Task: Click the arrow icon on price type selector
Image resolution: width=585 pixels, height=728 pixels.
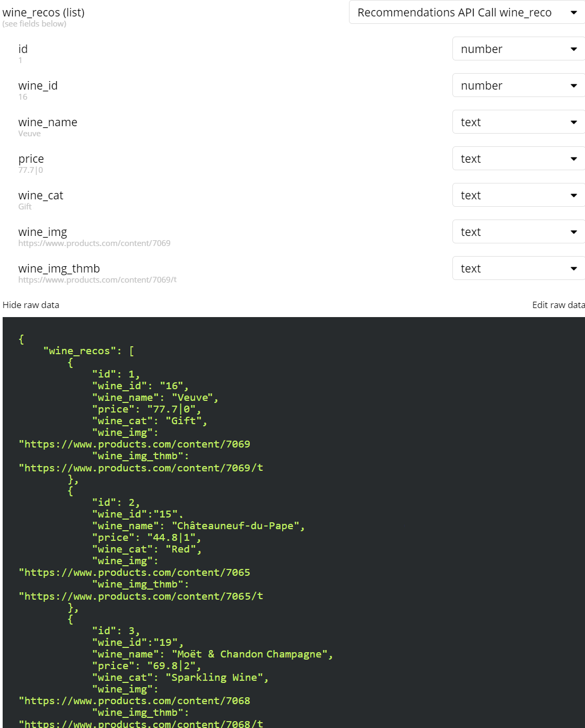Action: tap(573, 159)
